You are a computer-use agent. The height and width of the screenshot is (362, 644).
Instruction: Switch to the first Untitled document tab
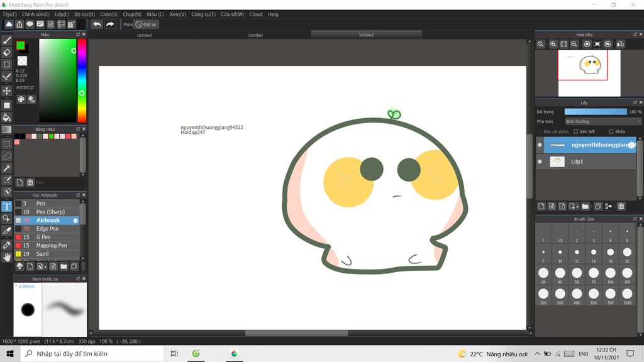144,35
